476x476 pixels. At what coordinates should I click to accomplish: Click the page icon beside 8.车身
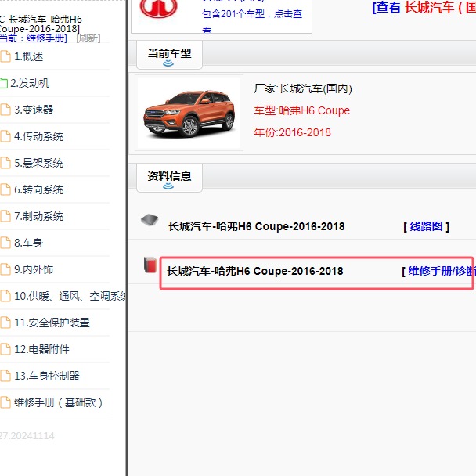5,243
